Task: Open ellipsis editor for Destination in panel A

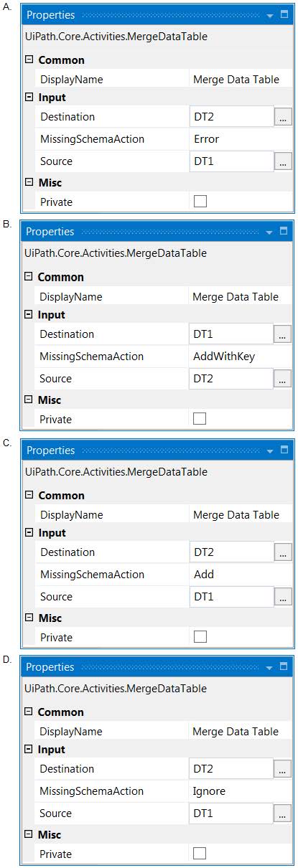Action: [x=283, y=117]
